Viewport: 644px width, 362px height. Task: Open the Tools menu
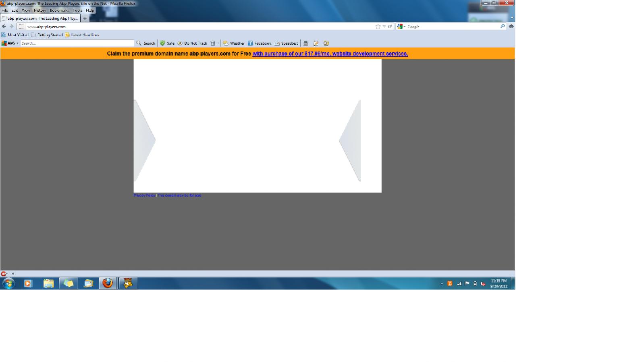[77, 10]
